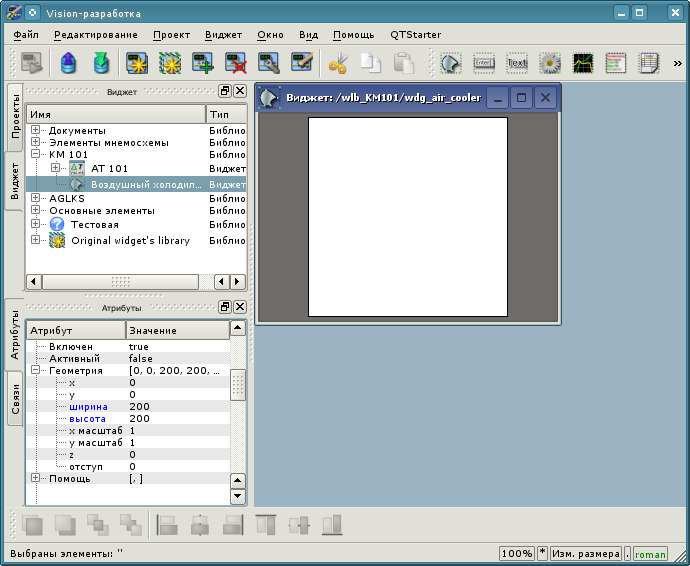Open the Проект menu

point(172,34)
